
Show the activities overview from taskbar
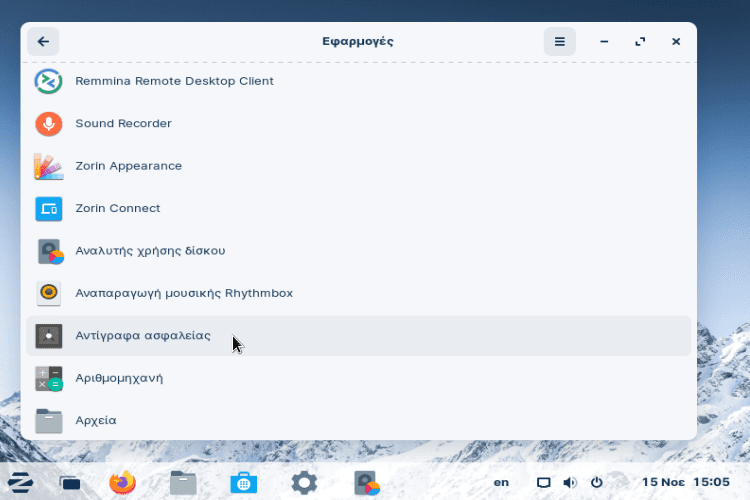(70, 483)
